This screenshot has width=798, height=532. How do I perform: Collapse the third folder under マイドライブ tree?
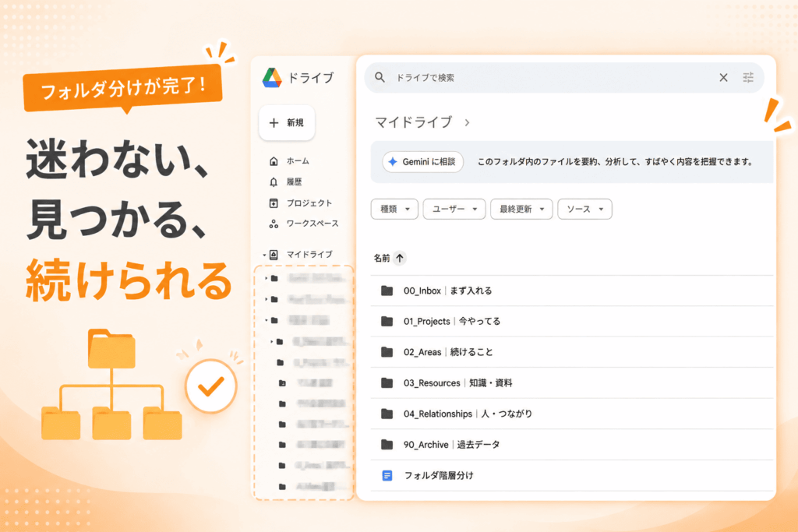pyautogui.click(x=267, y=320)
